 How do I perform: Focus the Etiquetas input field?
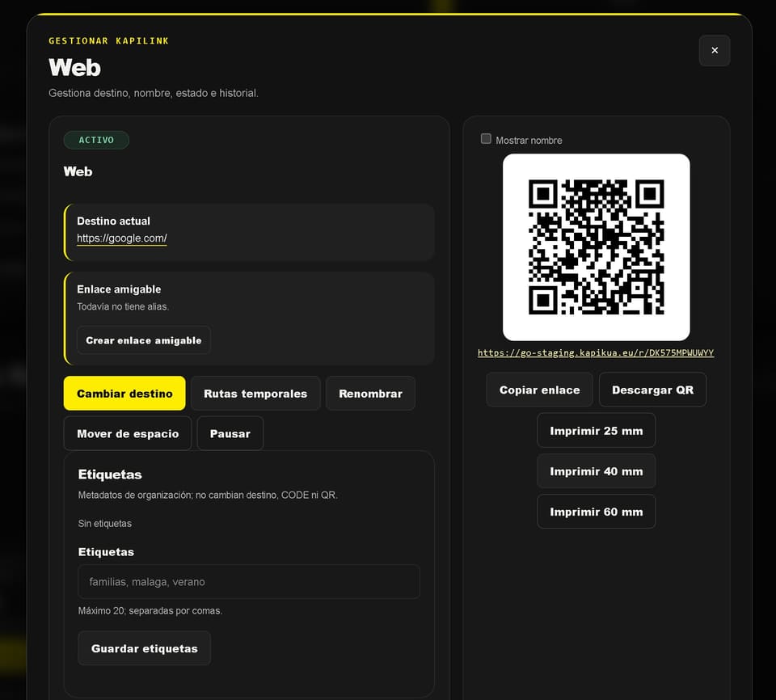pyautogui.click(x=249, y=582)
